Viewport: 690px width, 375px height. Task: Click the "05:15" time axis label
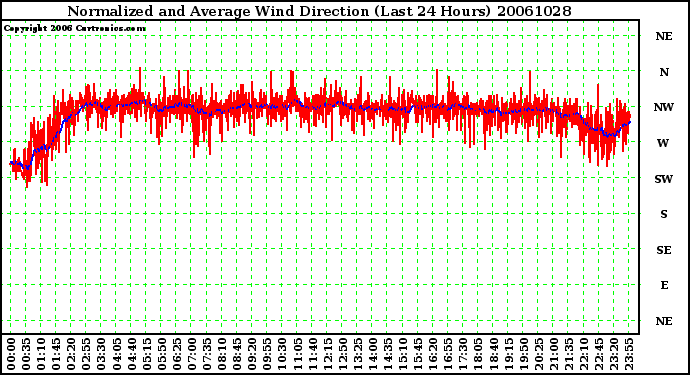coord(147,354)
